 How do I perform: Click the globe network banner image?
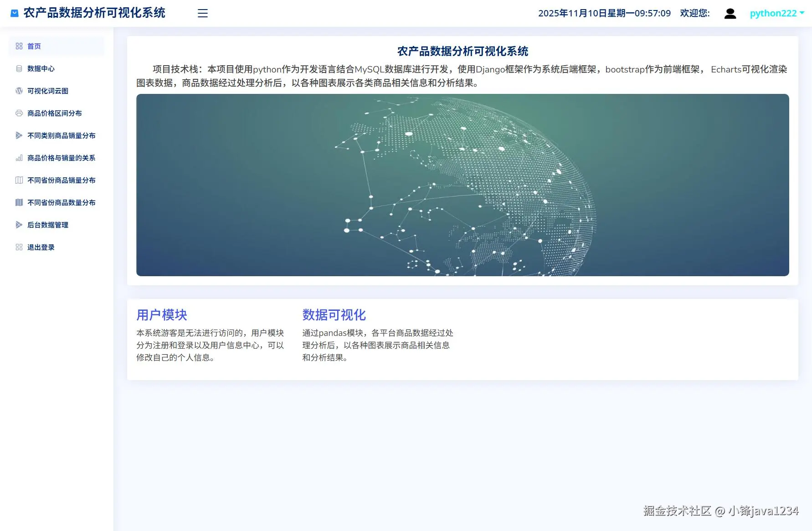point(463,185)
